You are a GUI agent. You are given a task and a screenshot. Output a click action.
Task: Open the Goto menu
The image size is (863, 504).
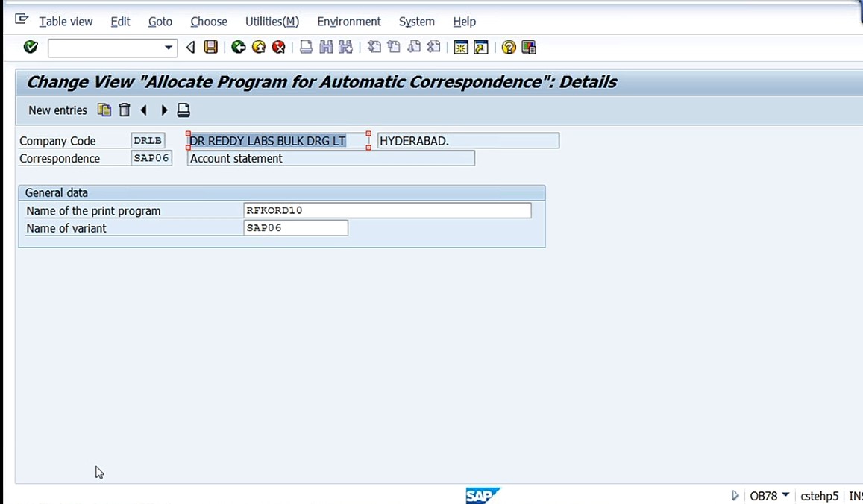(160, 22)
